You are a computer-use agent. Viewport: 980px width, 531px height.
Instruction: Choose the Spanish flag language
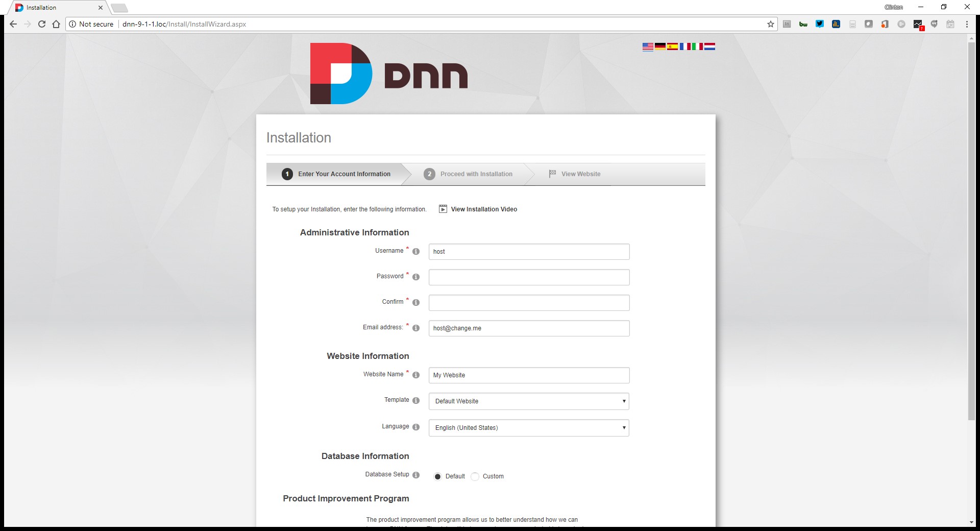click(x=673, y=46)
